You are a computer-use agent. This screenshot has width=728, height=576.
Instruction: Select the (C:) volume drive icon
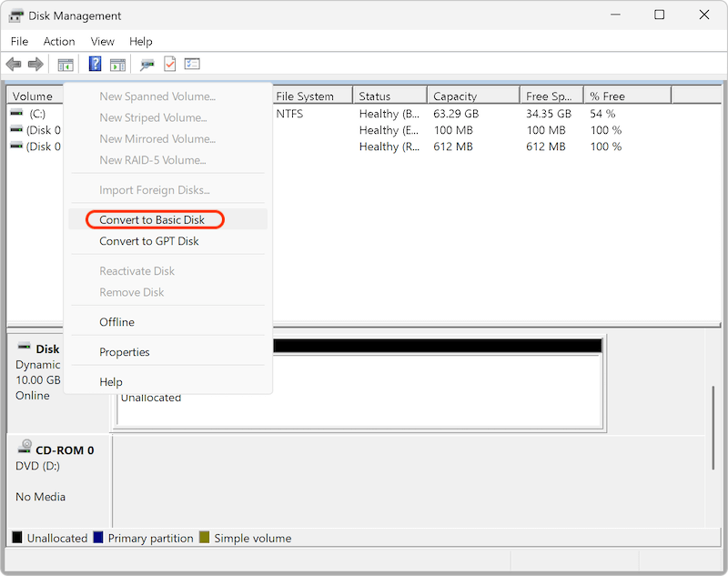[15, 113]
